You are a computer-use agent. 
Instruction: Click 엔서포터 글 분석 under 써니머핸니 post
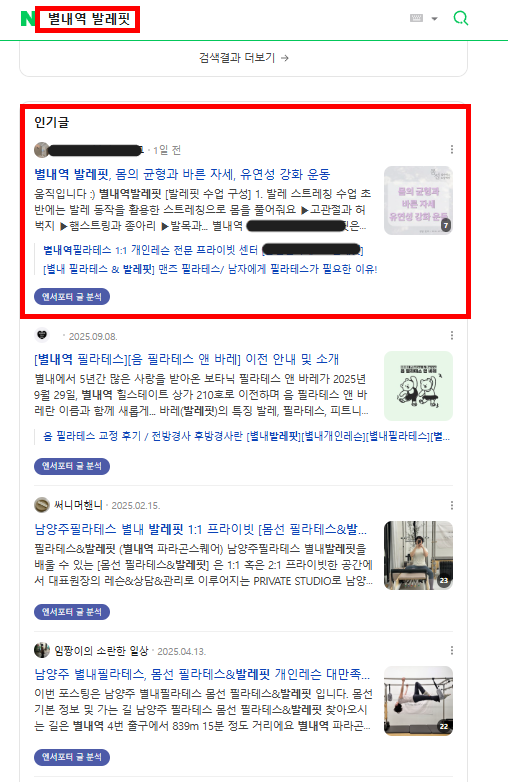pyautogui.click(x=72, y=612)
